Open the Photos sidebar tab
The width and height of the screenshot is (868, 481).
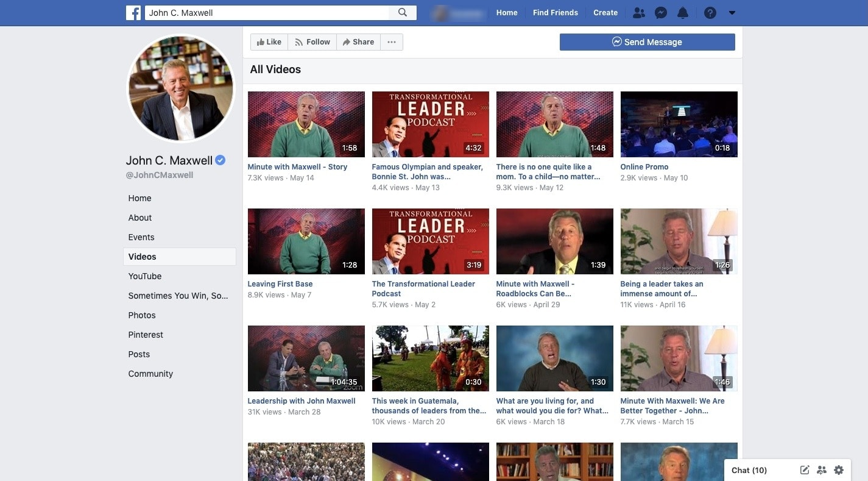[142, 315]
